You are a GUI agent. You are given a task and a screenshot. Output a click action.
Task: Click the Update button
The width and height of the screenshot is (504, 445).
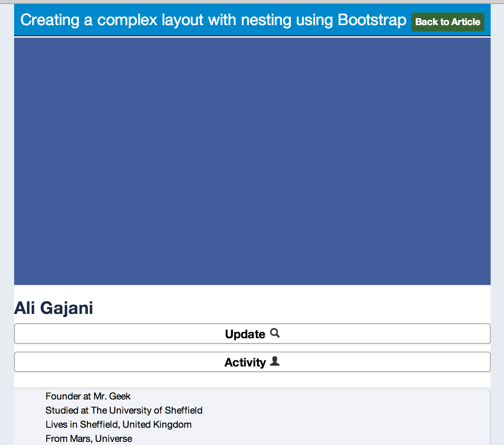252,334
